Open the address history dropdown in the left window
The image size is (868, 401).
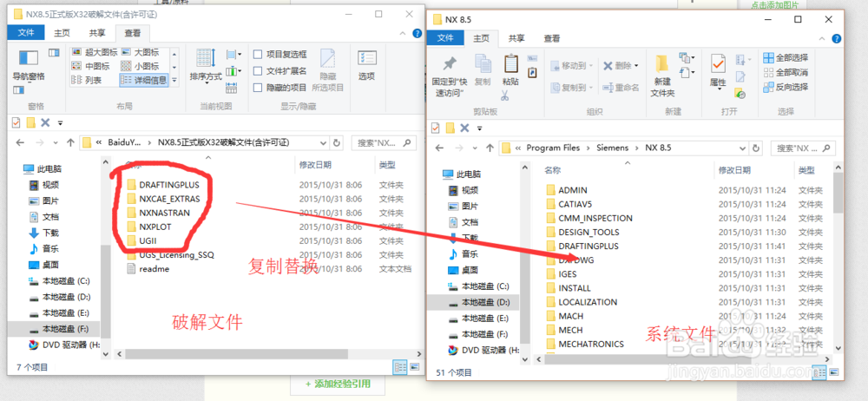(x=323, y=143)
